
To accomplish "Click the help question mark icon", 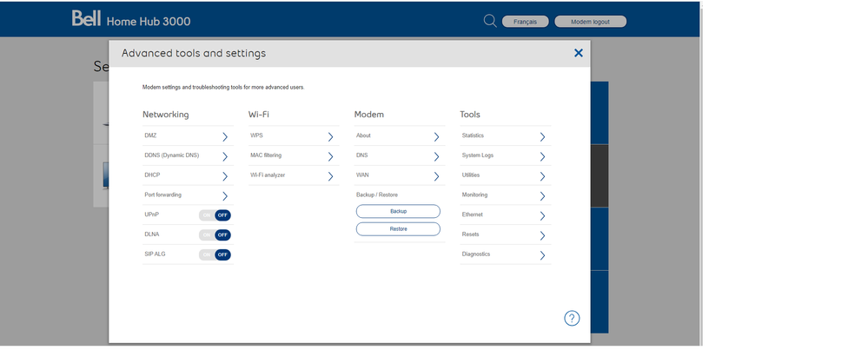I will 572,318.
